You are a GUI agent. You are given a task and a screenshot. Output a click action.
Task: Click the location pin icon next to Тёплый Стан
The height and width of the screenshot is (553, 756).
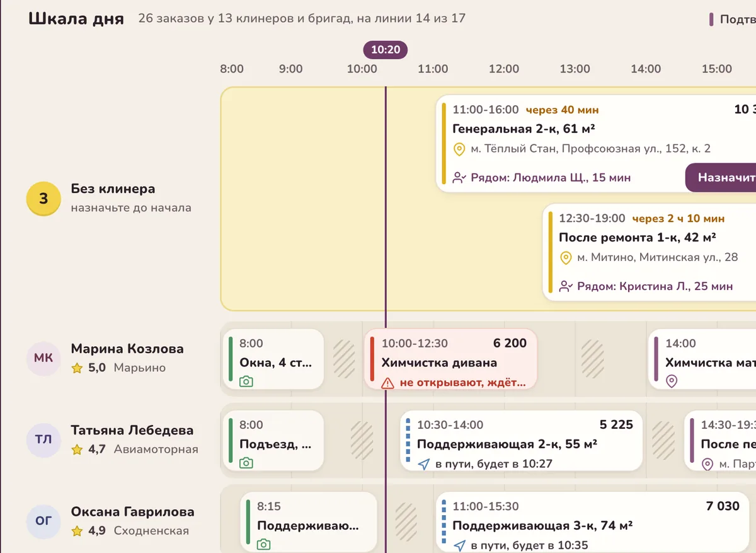(x=459, y=149)
